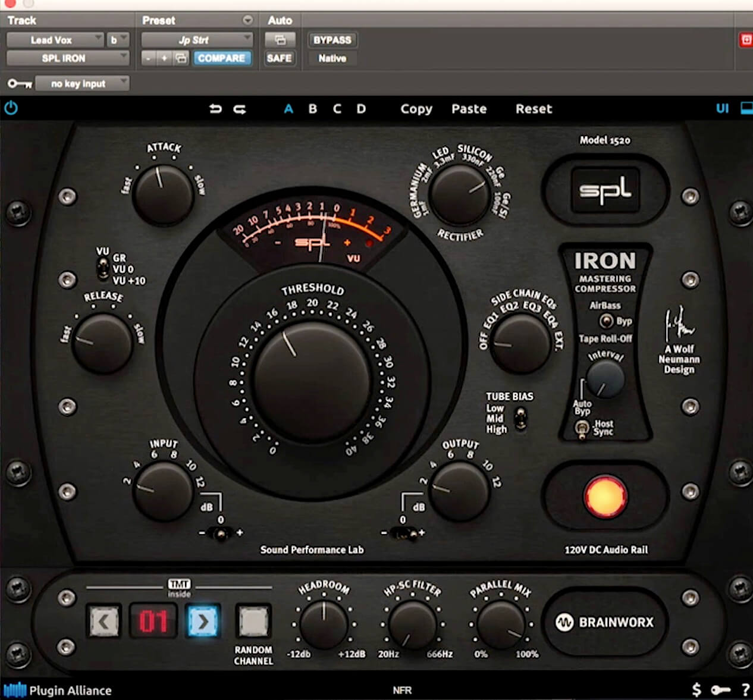Click the Native button

coord(332,58)
